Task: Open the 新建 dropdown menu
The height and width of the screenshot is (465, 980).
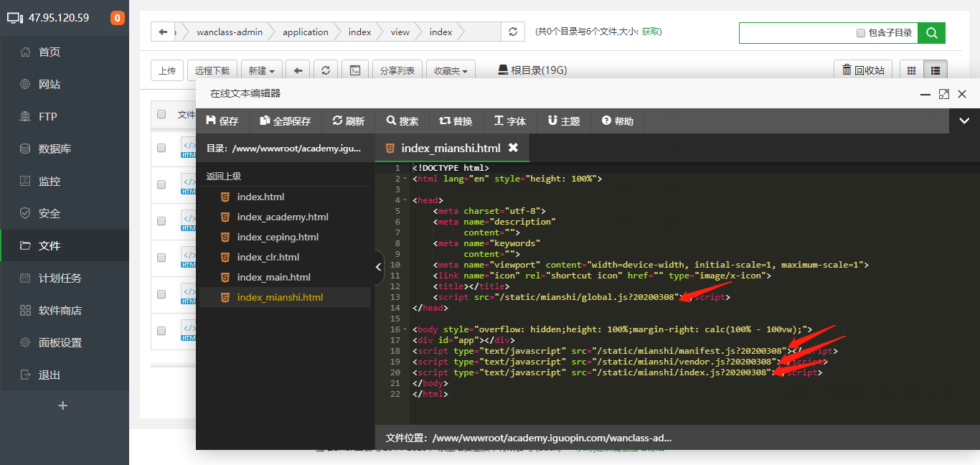Action: coord(261,69)
